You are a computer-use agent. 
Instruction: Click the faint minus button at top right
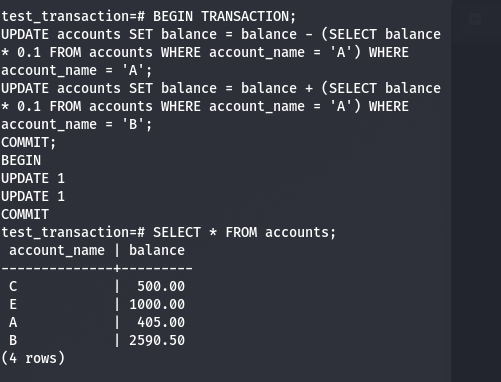(x=475, y=19)
